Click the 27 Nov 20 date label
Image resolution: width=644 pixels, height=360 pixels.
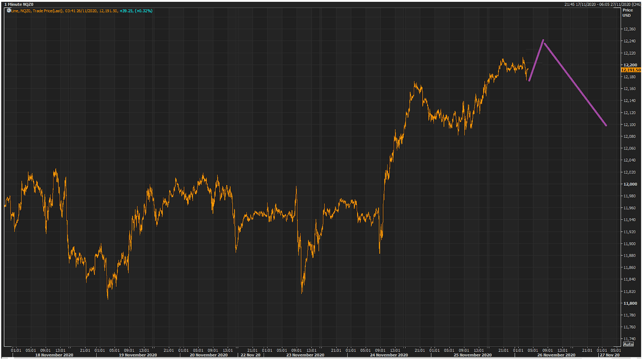[609, 354]
